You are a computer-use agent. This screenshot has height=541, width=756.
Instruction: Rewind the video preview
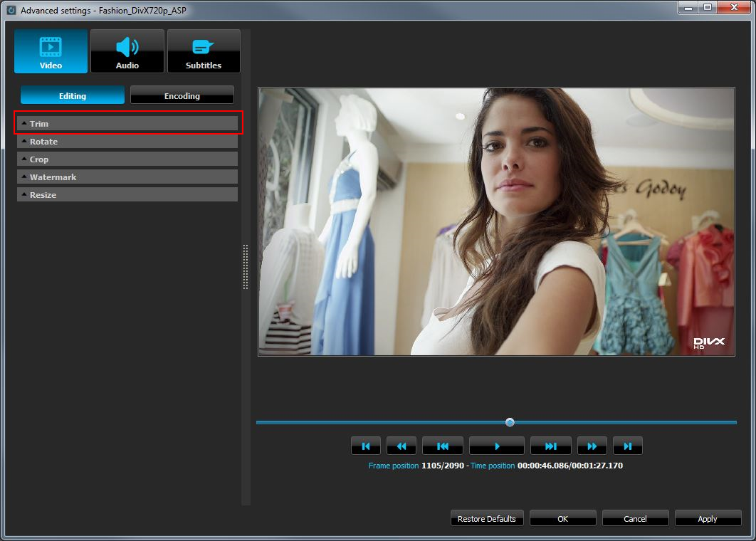(x=401, y=446)
